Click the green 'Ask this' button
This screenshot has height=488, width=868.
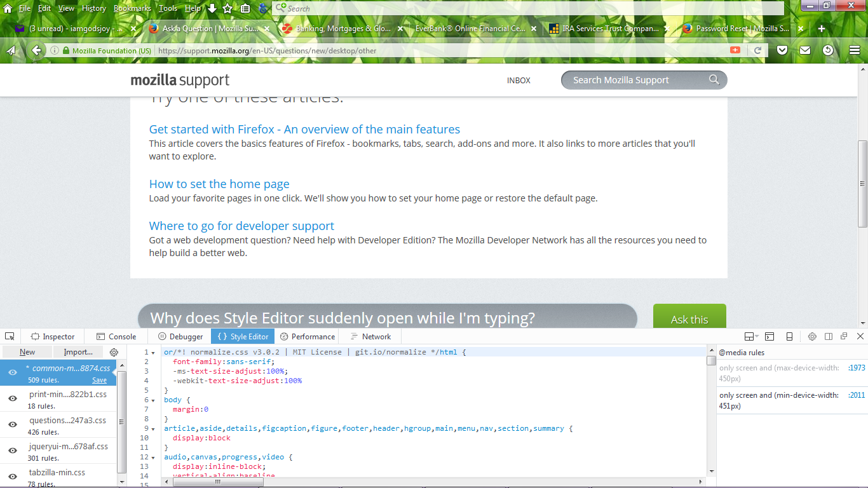pos(689,316)
